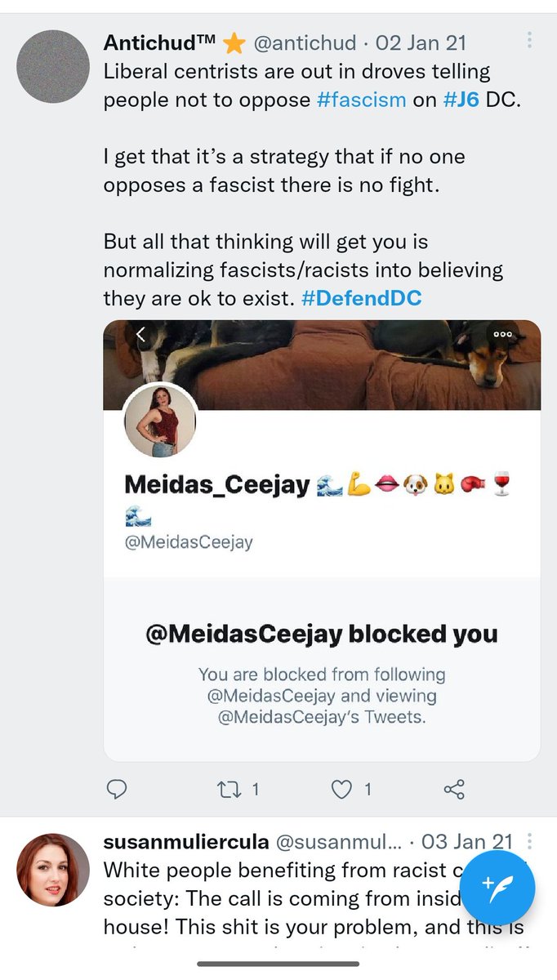
Task: Compose a new tweet with floating button
Action: (x=497, y=884)
